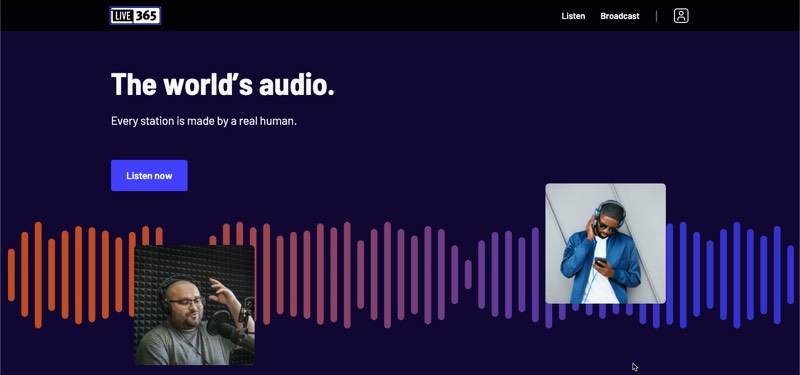
Task: Click the vertical divider beside Broadcast
Action: (x=656, y=16)
